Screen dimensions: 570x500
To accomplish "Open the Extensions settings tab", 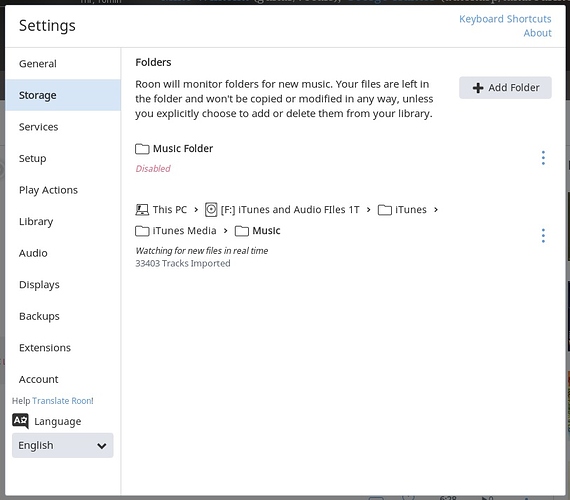I will click(63, 348).
